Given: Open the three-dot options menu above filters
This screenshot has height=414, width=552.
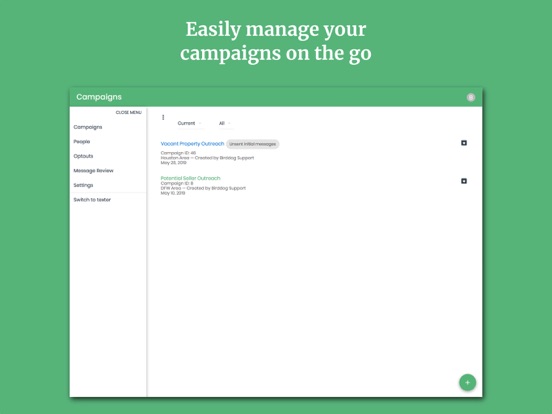Looking at the screenshot, I should tap(163, 118).
